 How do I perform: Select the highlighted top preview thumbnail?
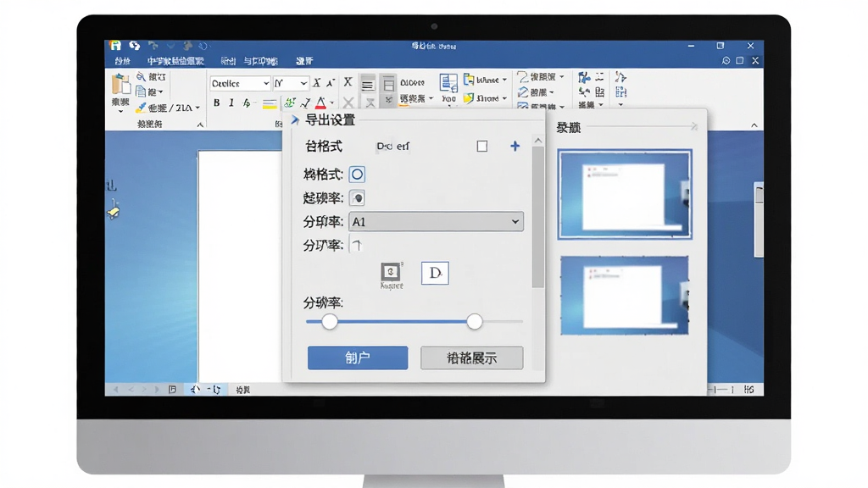pyautogui.click(x=625, y=194)
